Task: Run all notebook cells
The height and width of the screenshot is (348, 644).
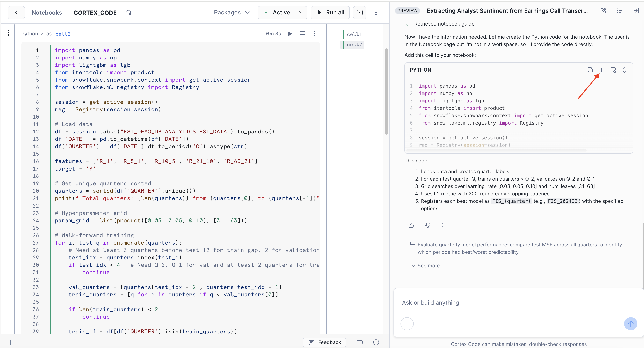Action: (x=330, y=13)
